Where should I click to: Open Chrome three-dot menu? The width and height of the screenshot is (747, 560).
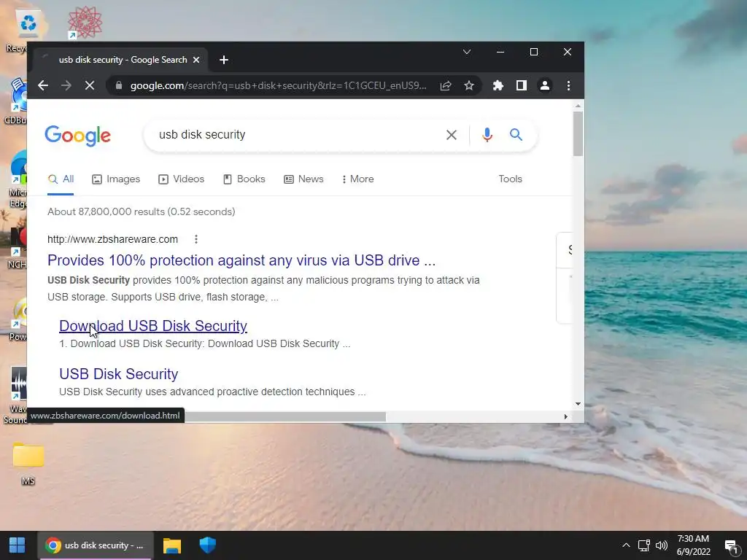568,86
